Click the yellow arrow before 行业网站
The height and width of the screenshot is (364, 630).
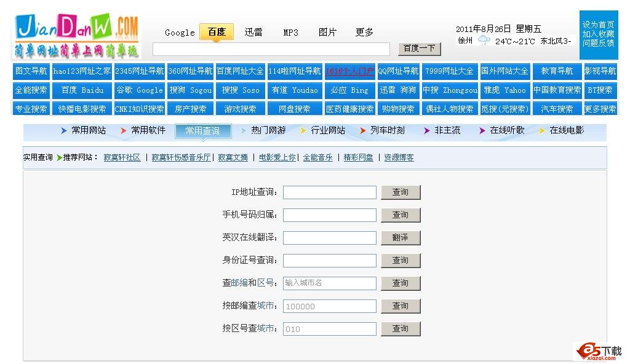303,130
